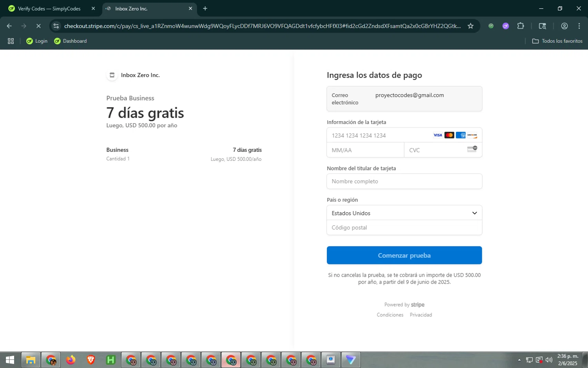
Task: Close the Inbox Zero Inc. tab
Action: tap(191, 9)
